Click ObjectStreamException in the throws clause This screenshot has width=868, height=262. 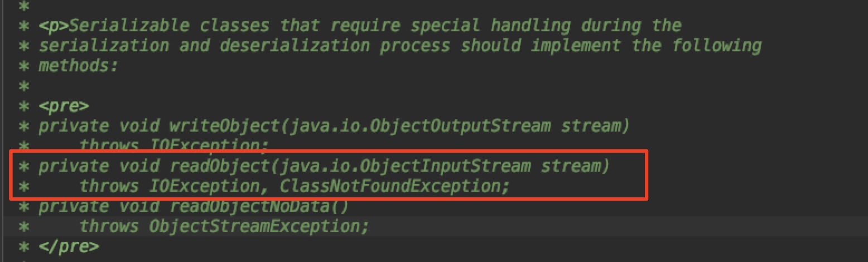[259, 227]
